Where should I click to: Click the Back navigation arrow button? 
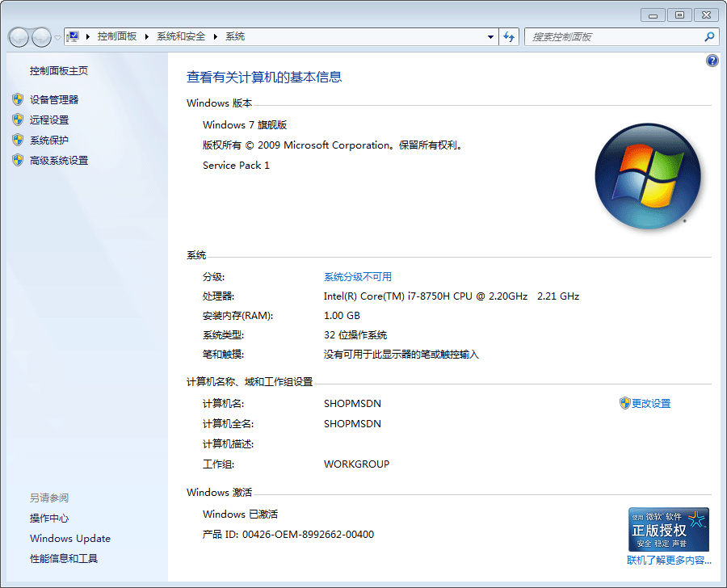tap(19, 37)
